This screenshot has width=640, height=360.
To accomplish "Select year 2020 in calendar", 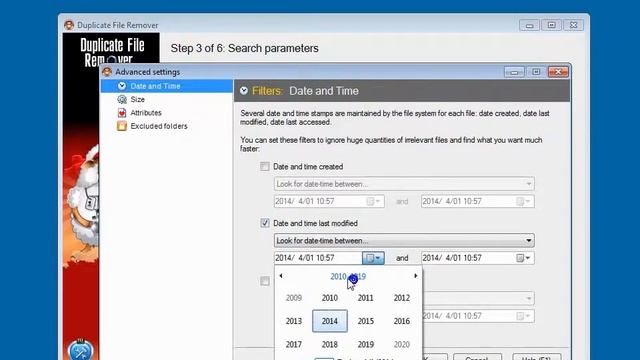I will [402, 344].
